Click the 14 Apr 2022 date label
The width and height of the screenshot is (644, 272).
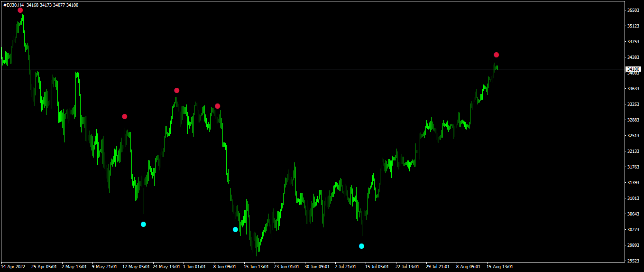tap(14, 266)
